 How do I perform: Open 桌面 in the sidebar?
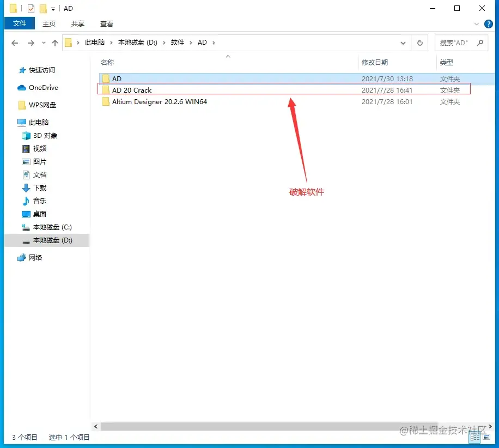(40, 214)
